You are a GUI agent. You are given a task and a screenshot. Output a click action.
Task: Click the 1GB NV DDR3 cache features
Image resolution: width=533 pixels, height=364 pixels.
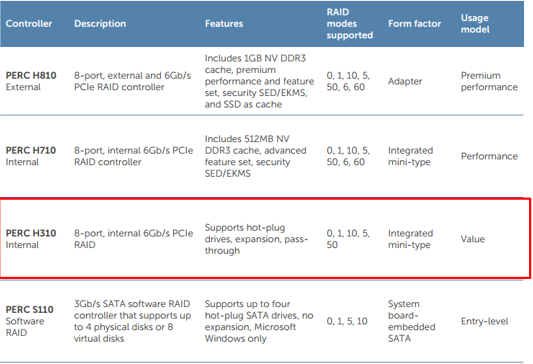(259, 81)
